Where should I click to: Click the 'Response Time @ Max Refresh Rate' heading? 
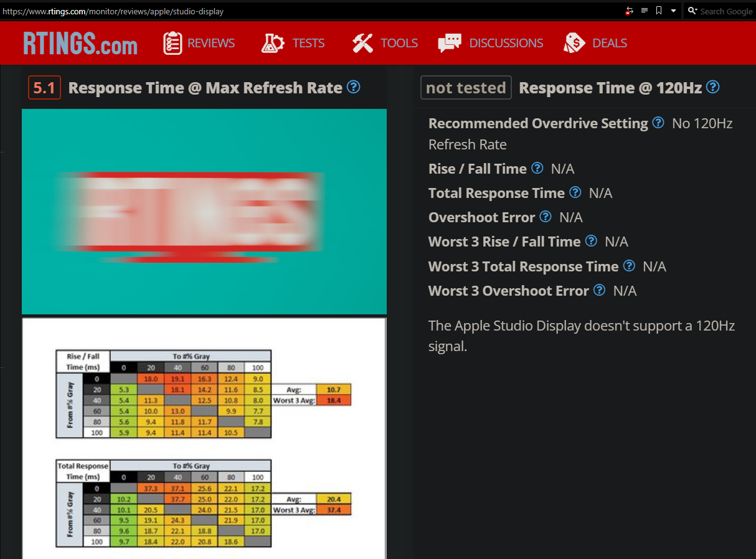(x=206, y=88)
